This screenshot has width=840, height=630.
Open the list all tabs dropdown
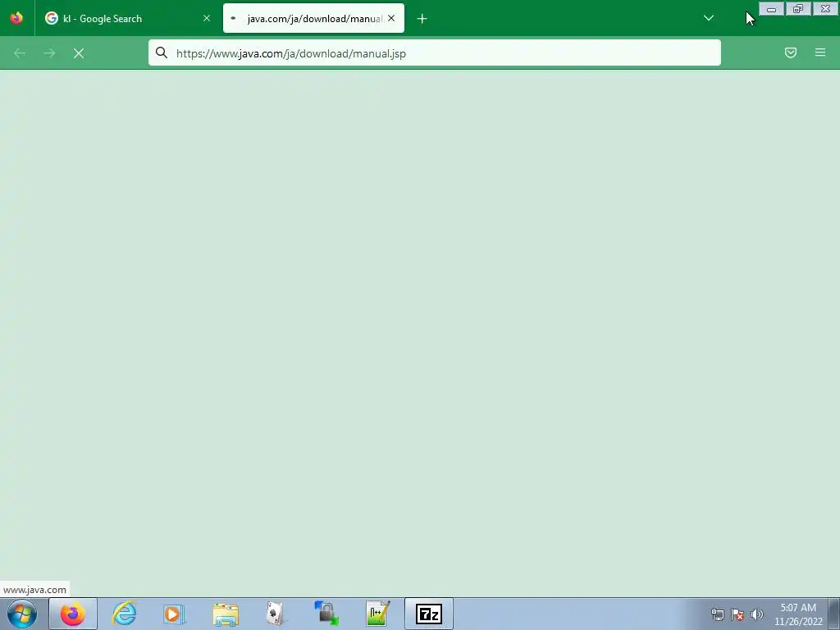pyautogui.click(x=708, y=18)
